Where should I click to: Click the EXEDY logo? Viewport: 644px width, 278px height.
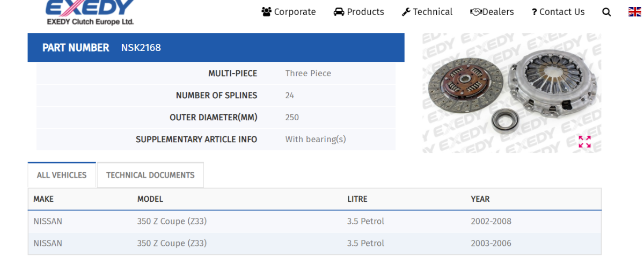pyautogui.click(x=90, y=12)
